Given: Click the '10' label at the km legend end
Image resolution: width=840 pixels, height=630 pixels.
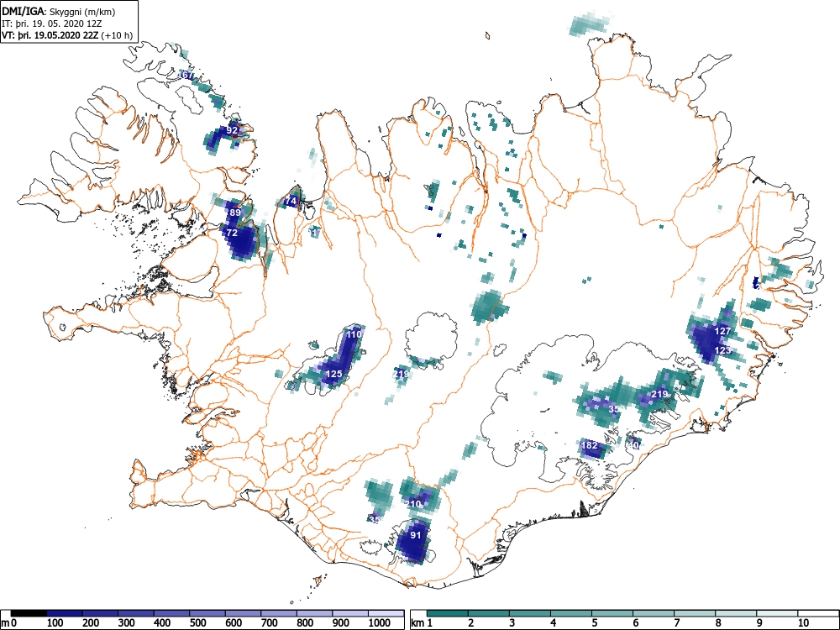Looking at the screenshot, I should point(804,622).
